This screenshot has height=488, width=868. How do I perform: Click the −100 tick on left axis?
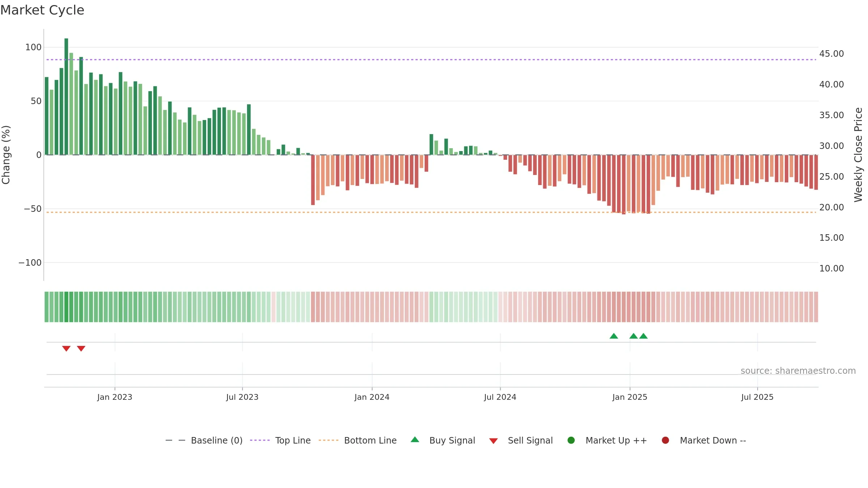click(x=30, y=262)
